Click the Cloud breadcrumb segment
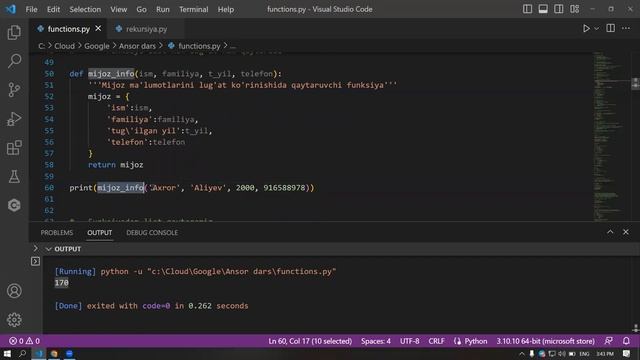640x360 pixels. click(x=64, y=46)
